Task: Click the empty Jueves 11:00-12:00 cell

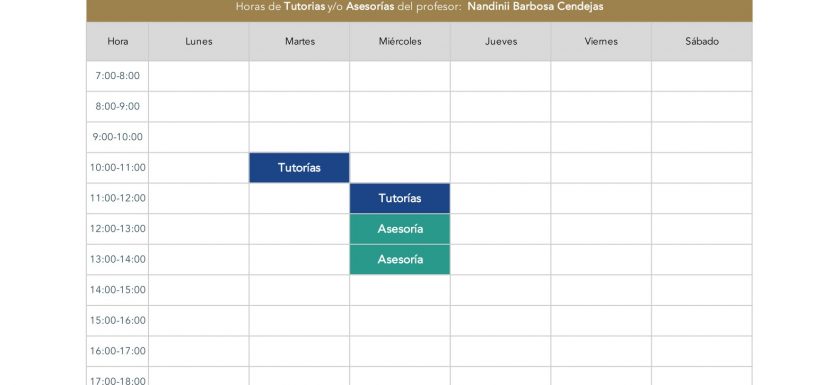Action: point(500,198)
